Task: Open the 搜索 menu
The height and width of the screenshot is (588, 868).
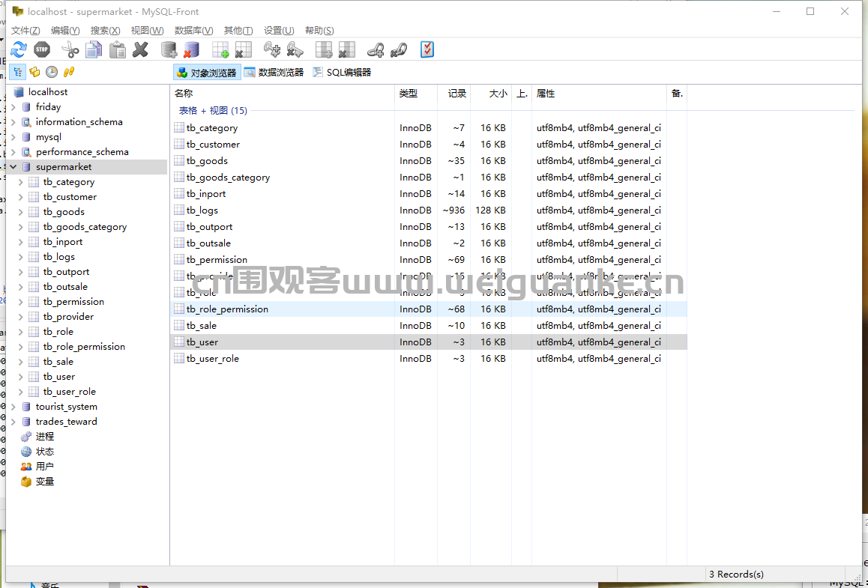Action: click(105, 31)
